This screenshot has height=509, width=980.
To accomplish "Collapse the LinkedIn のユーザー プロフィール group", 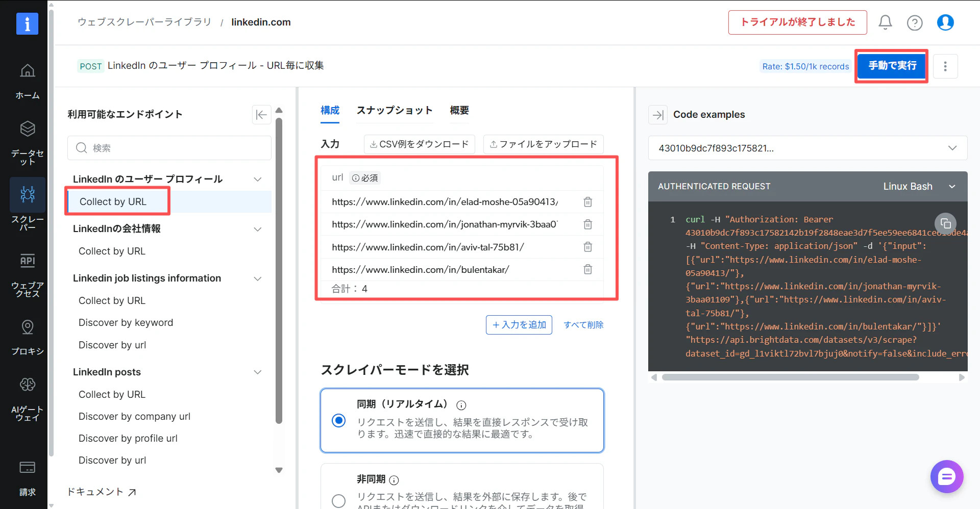I will pos(258,179).
